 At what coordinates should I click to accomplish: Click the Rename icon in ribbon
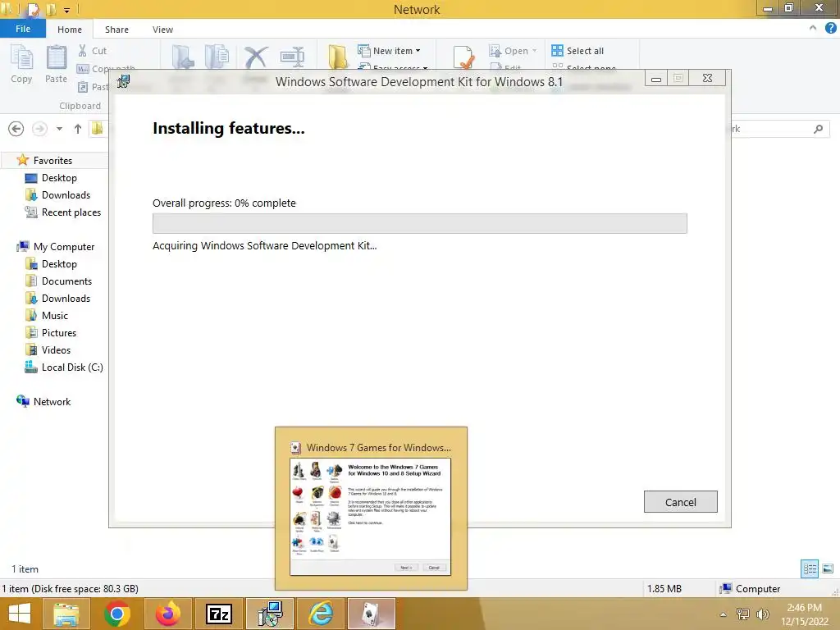pyautogui.click(x=292, y=57)
